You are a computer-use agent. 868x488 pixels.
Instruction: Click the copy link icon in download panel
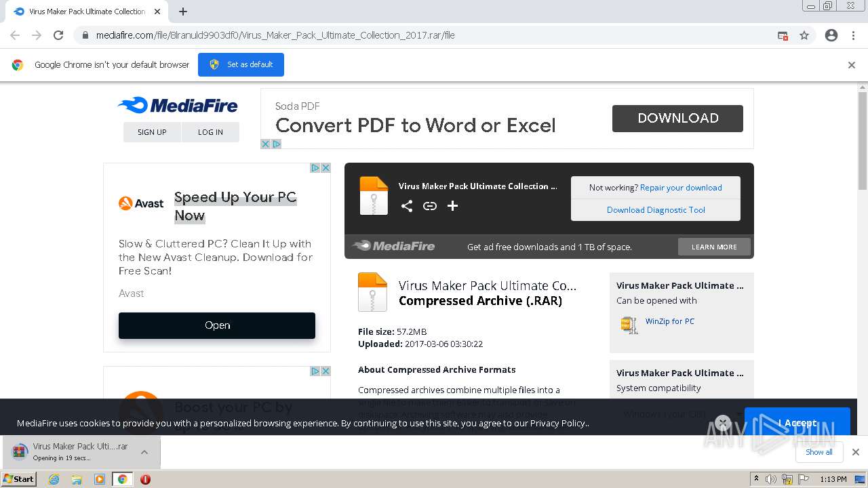430,206
